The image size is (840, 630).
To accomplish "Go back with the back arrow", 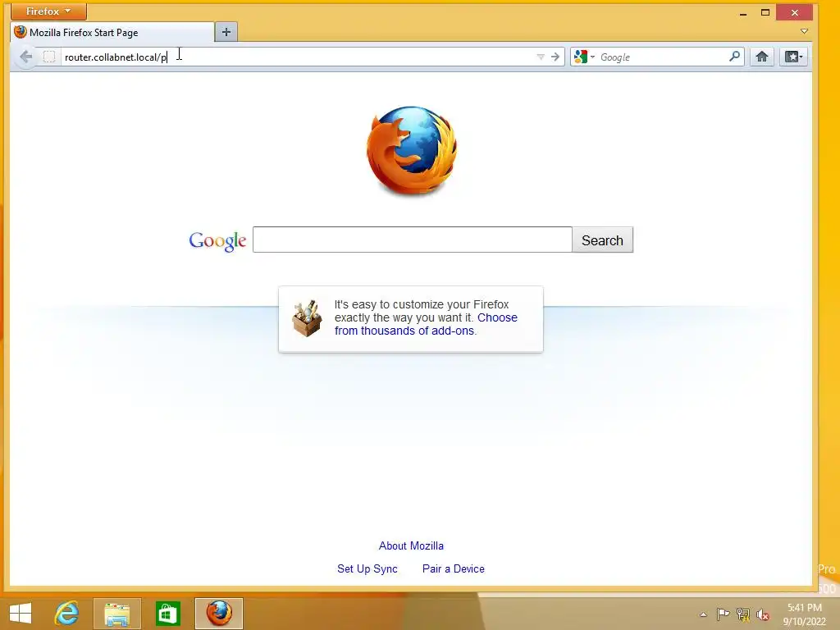I will click(25, 57).
